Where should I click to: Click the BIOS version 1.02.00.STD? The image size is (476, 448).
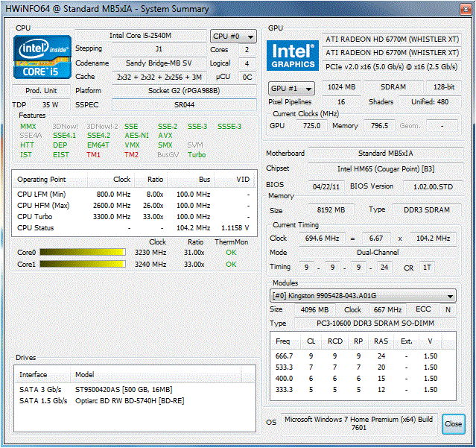(x=433, y=186)
